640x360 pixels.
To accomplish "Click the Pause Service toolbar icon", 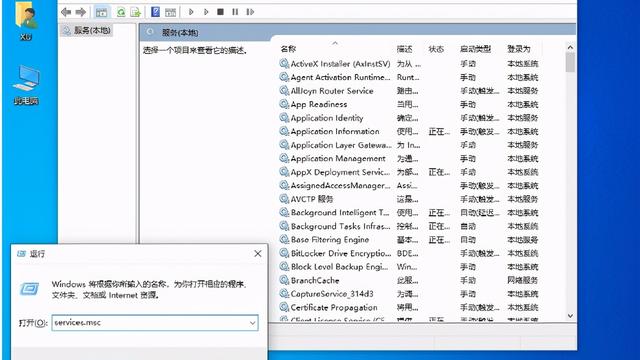I will click(x=235, y=12).
